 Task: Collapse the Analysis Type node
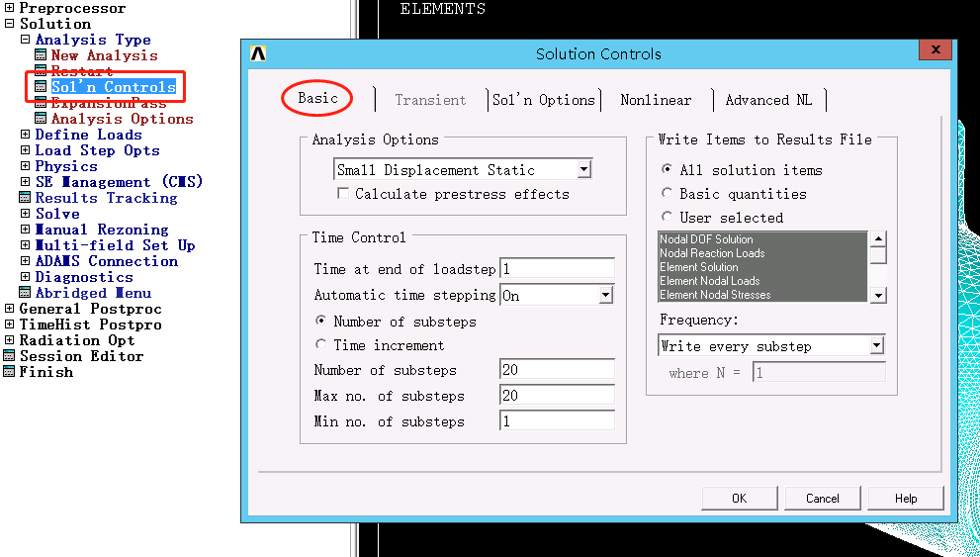[25, 40]
